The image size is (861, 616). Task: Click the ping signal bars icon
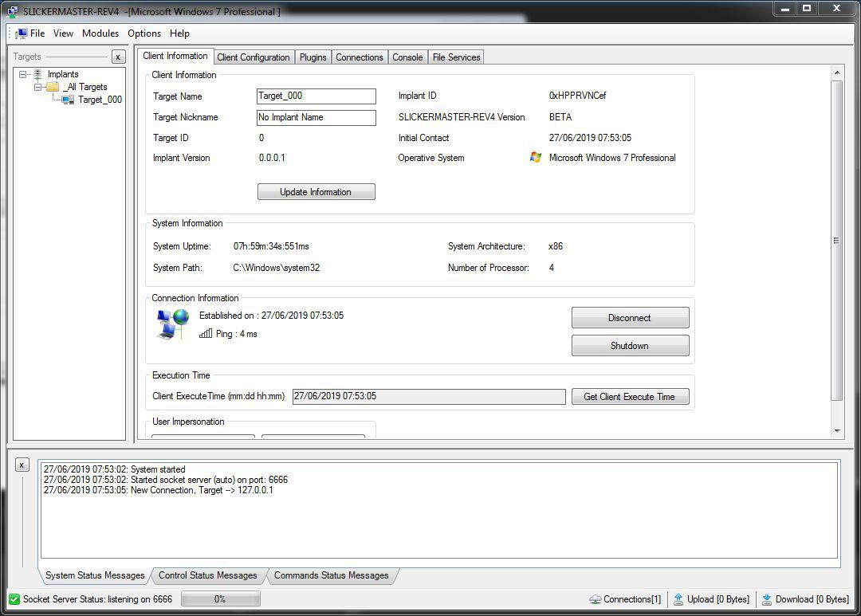[206, 333]
